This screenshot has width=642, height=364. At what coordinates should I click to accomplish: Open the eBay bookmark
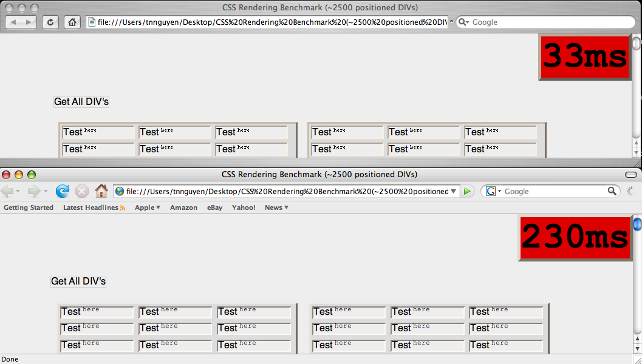(x=214, y=207)
